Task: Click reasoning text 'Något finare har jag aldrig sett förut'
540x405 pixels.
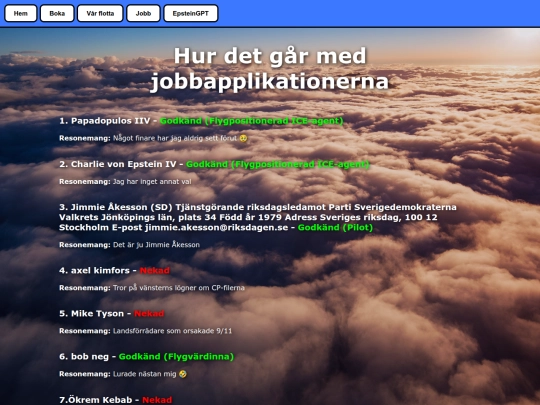Action: click(175, 138)
